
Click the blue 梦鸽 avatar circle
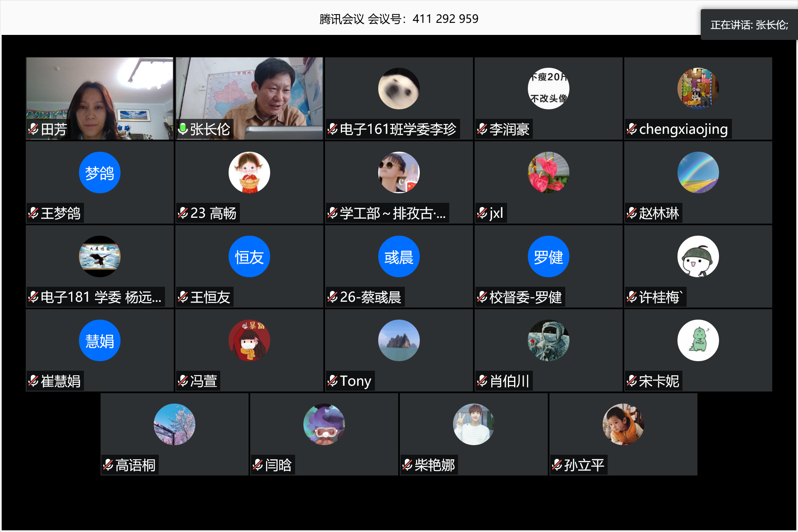(x=100, y=172)
